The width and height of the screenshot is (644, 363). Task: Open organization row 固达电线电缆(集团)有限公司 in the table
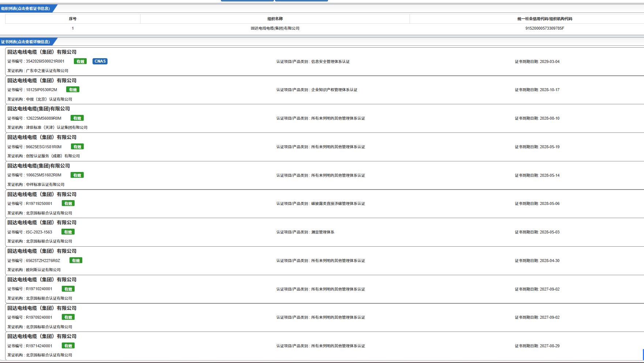275,28
